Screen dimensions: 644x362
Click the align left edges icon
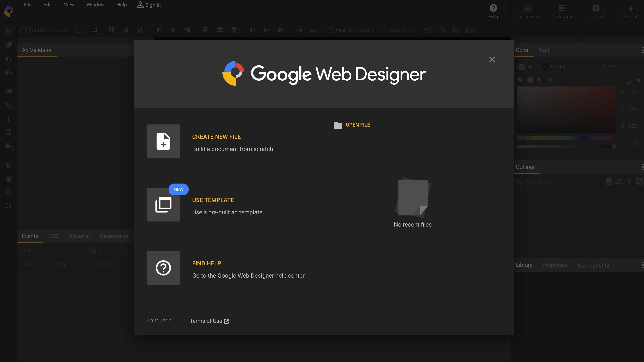pos(158,30)
